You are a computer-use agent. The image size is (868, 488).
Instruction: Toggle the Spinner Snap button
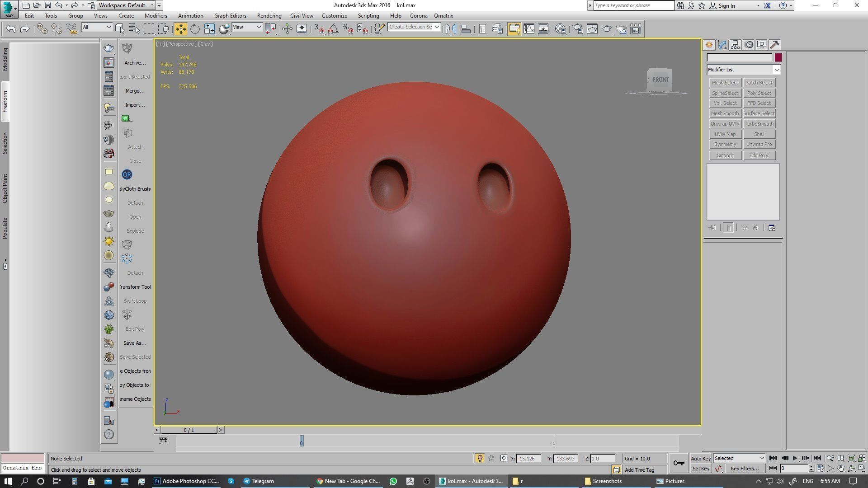click(x=362, y=29)
